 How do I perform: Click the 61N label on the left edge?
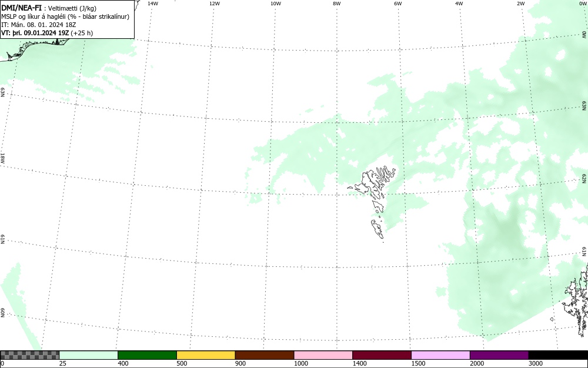click(x=2, y=239)
